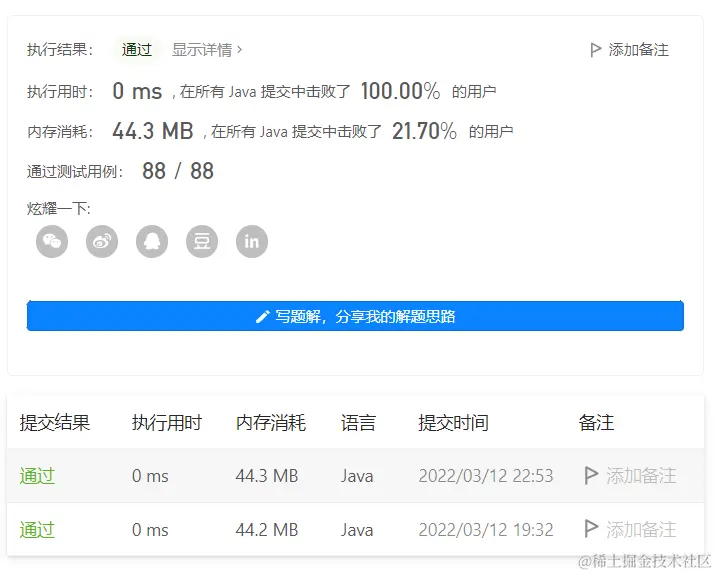Viewport: 717px width, 575px height.
Task: Share result via Weibo icon
Action: point(102,241)
